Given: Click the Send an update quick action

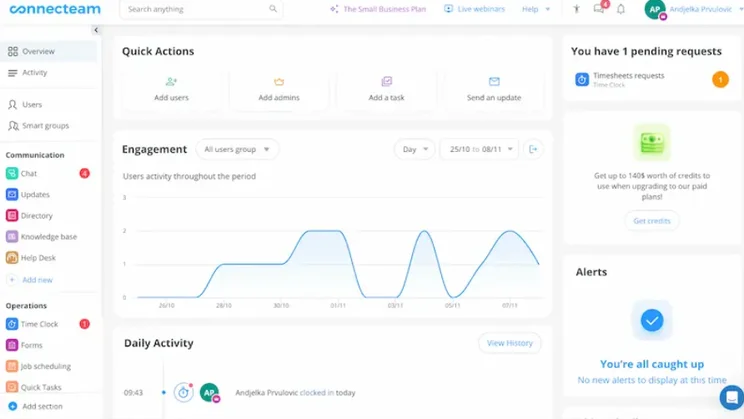Looking at the screenshot, I should tap(494, 89).
